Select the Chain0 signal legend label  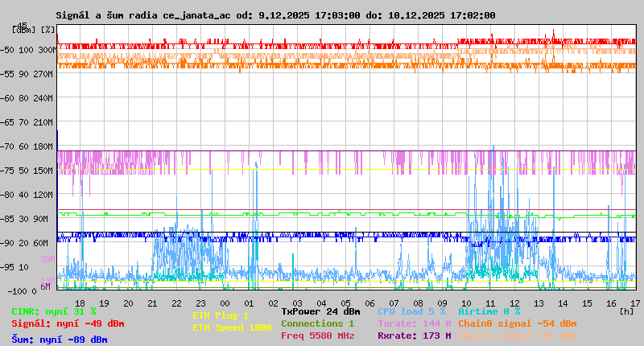[517, 323]
